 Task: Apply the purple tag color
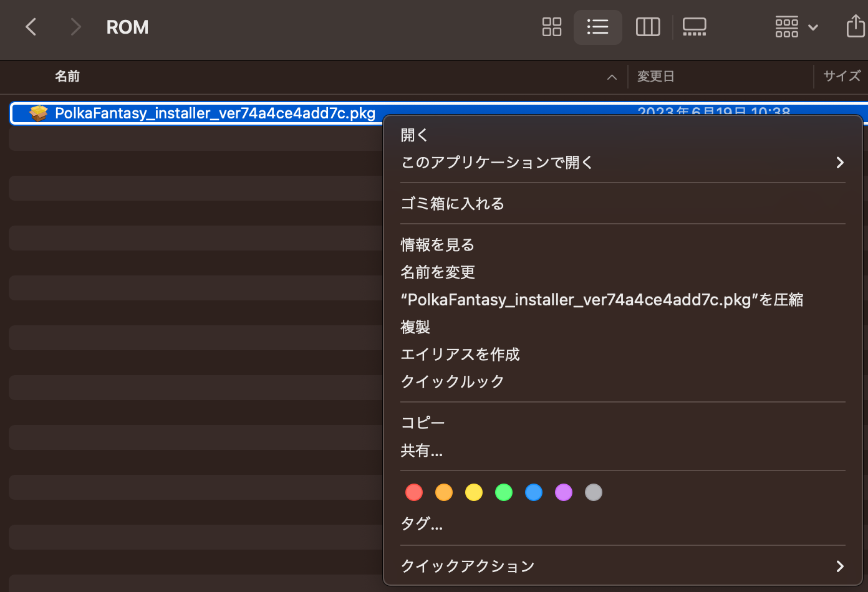(564, 492)
